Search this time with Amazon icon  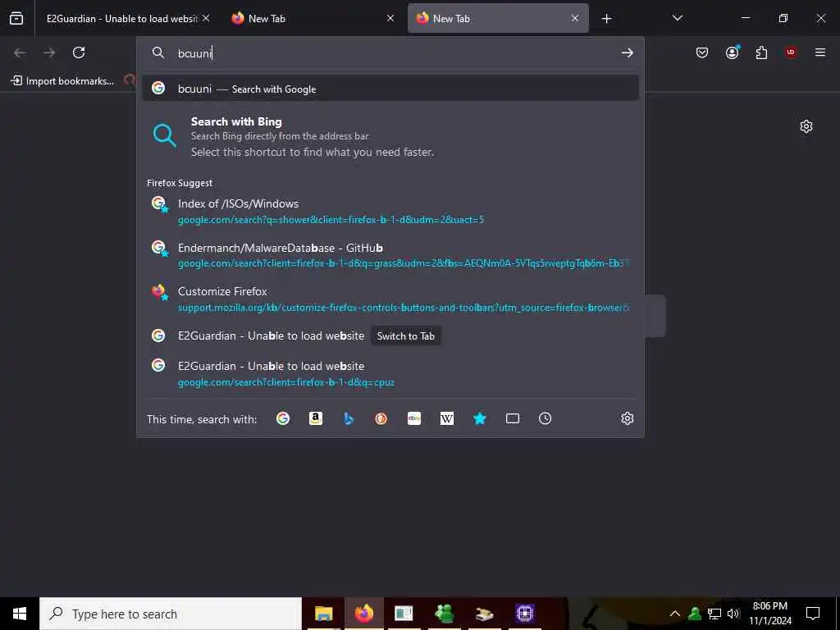pos(316,418)
